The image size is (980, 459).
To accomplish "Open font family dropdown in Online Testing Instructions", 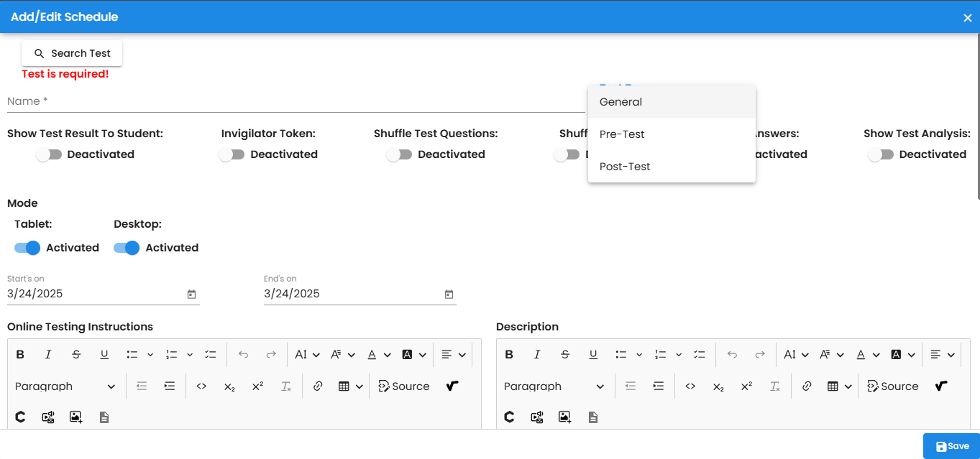I will pos(343,355).
